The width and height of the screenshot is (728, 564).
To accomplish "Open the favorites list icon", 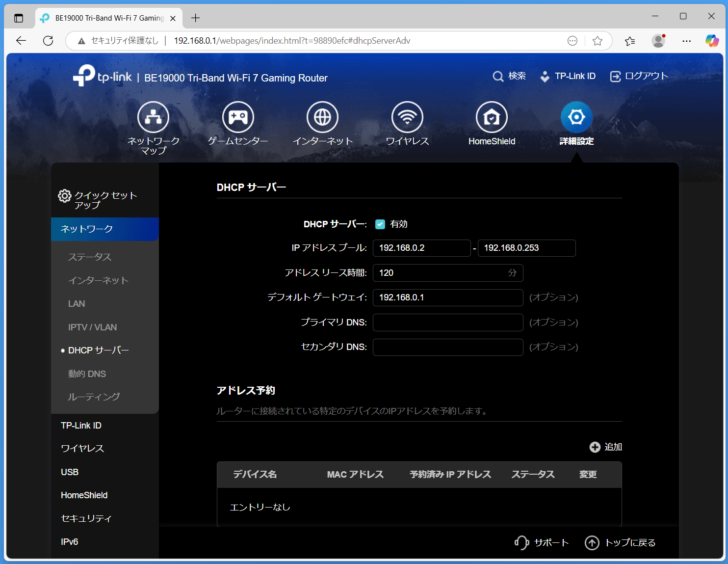I will [x=630, y=41].
